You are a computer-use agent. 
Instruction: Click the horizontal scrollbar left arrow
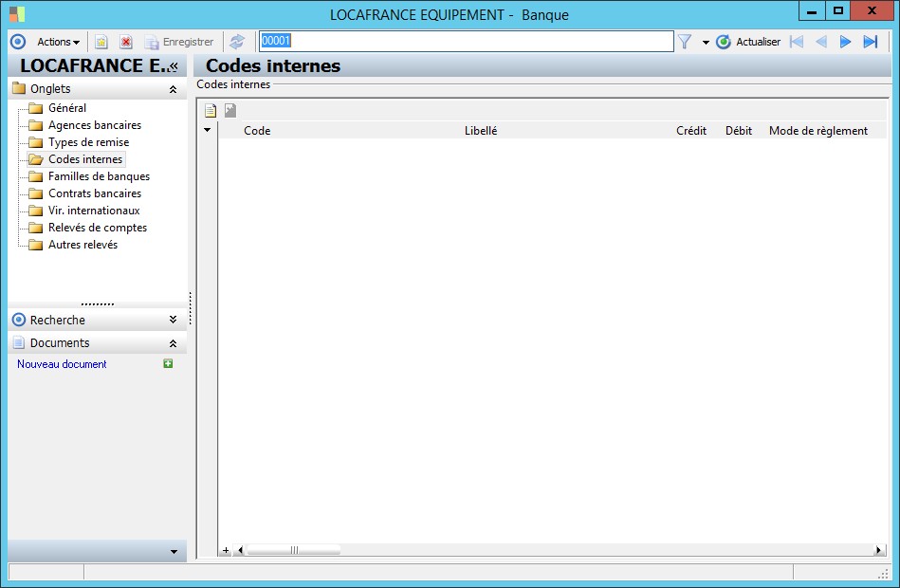coord(241,550)
